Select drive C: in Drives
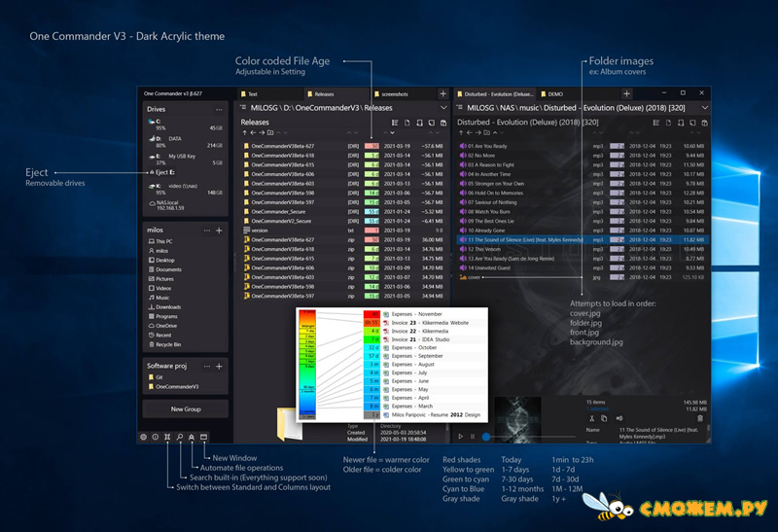This screenshot has width=778, height=532. tap(185, 124)
